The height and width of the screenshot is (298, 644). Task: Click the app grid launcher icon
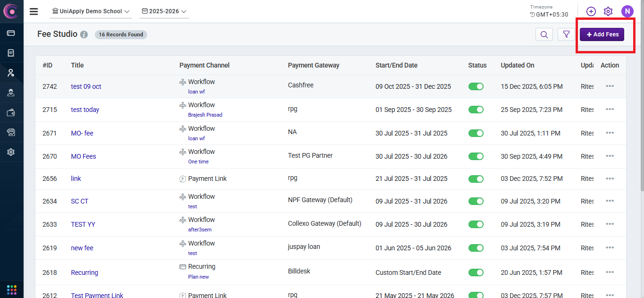tap(12, 289)
